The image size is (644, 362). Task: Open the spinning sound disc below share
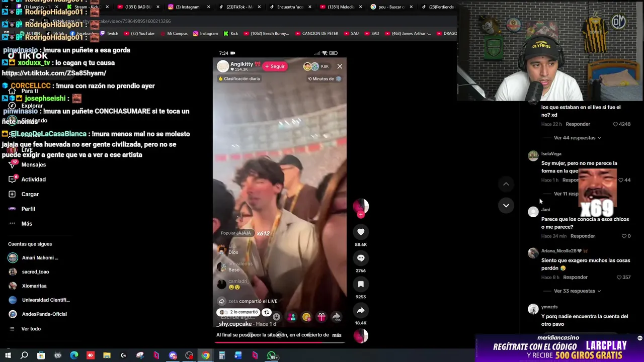[361, 336]
